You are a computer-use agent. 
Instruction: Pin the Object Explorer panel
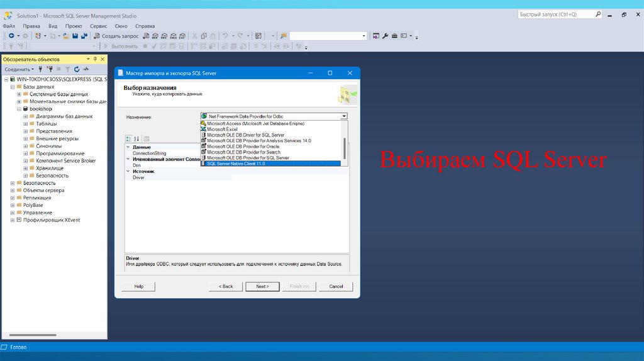tap(95, 59)
